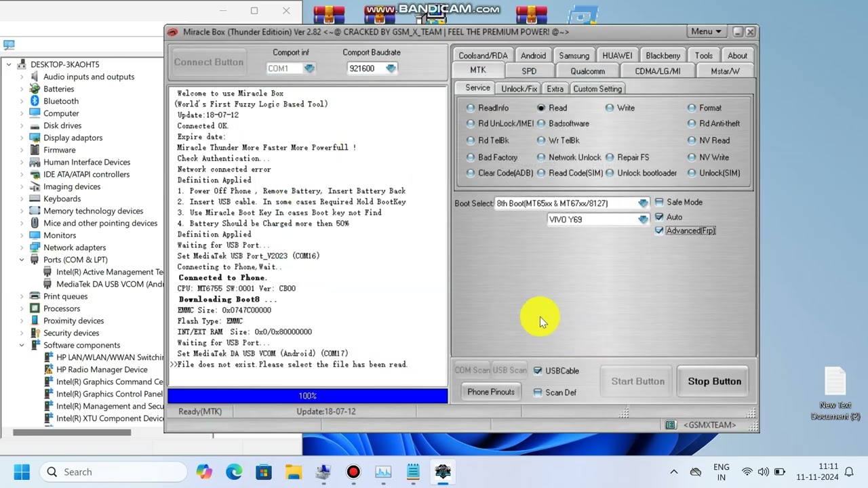The width and height of the screenshot is (868, 488).
Task: Switch to Device Manager taskbar icon
Action: tap(323, 472)
